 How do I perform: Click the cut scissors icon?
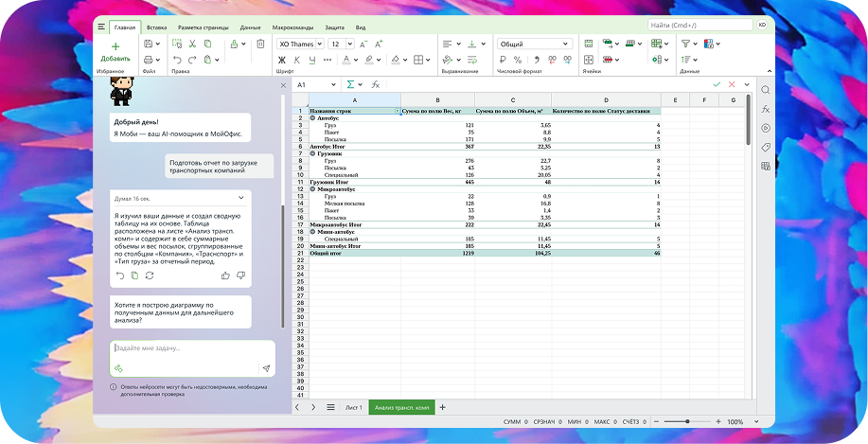[191, 44]
